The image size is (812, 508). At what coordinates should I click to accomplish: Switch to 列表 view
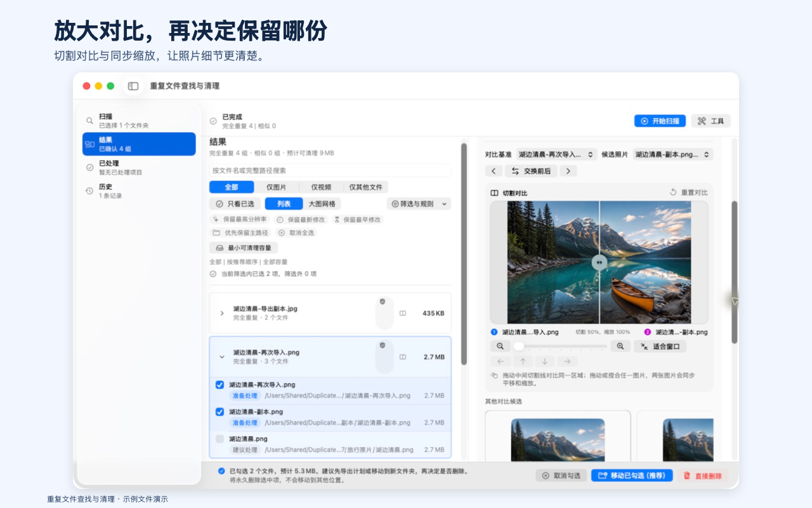tap(284, 204)
